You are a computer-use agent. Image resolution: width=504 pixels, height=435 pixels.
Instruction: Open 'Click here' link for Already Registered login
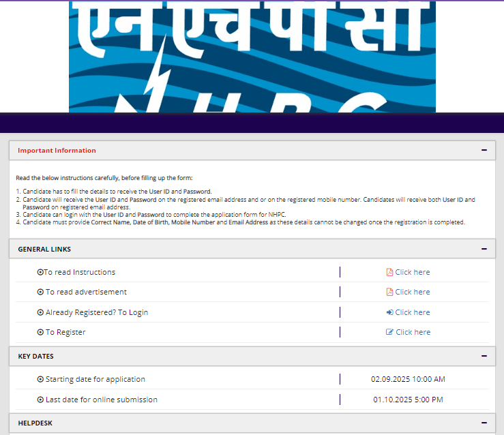413,312
